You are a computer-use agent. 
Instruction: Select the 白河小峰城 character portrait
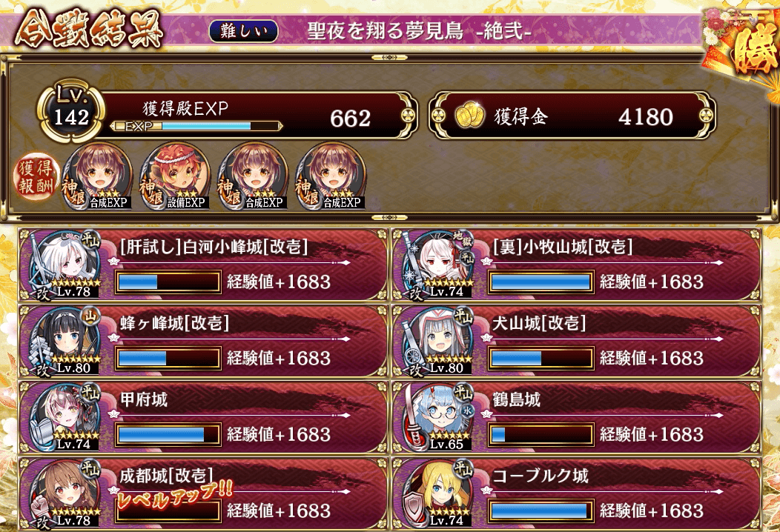click(65, 265)
